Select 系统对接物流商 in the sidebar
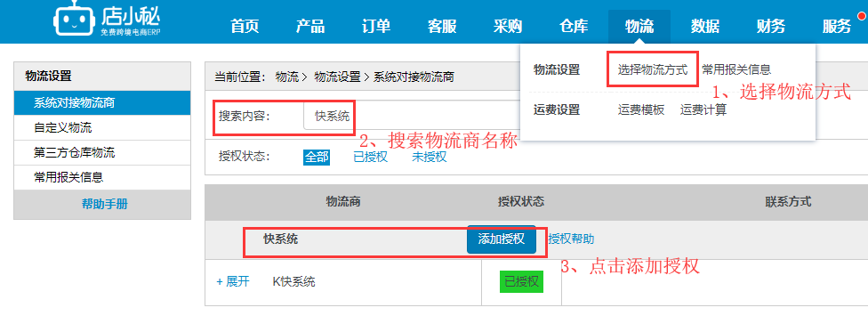Viewport: 868px width, 324px height. tap(102, 103)
